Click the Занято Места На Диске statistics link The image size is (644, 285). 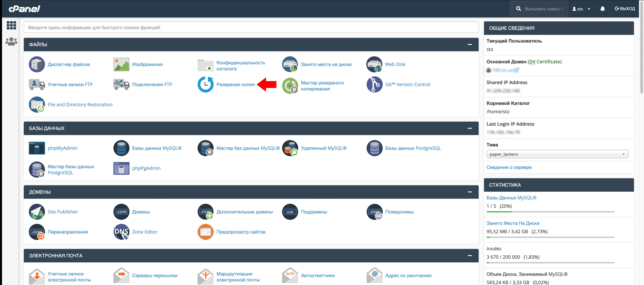(x=513, y=223)
